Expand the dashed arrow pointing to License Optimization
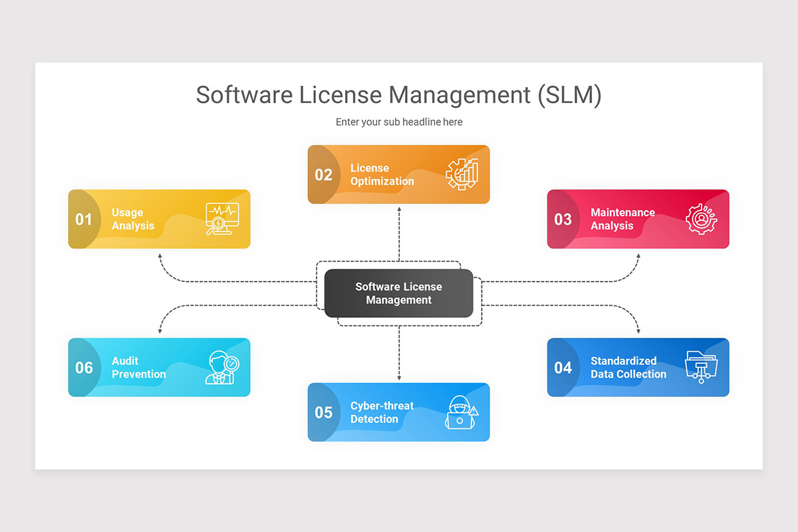 pyautogui.click(x=398, y=233)
